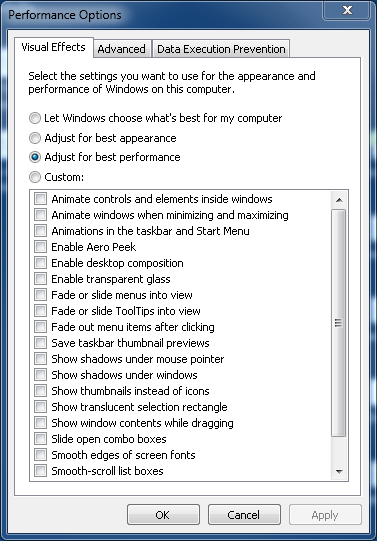The image size is (377, 541).
Task: Click the OK button
Action: coord(163,515)
